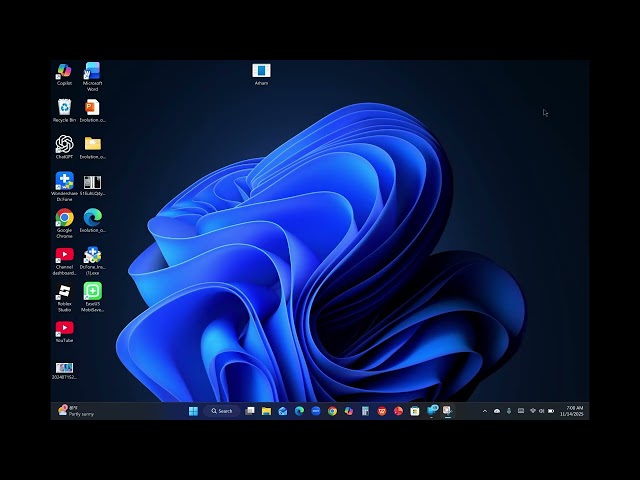This screenshot has height=480, width=640.
Task: Open File Explorer from the taskbar
Action: 266,411
